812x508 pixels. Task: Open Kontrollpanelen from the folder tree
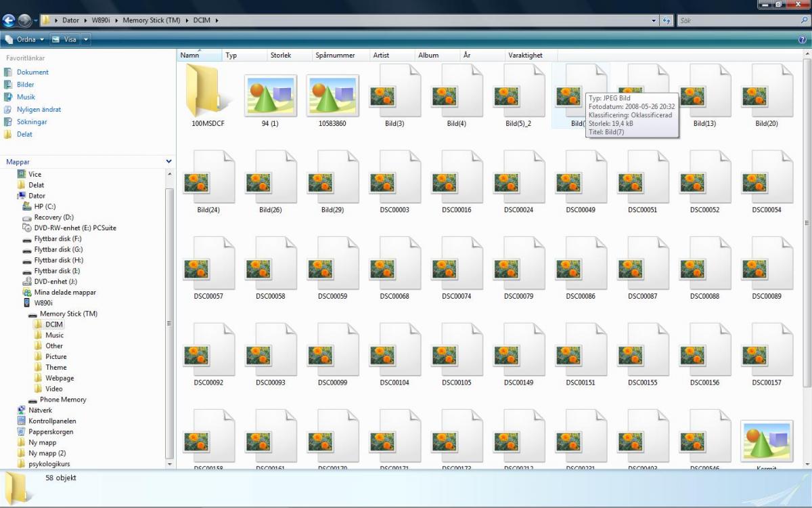coord(51,421)
